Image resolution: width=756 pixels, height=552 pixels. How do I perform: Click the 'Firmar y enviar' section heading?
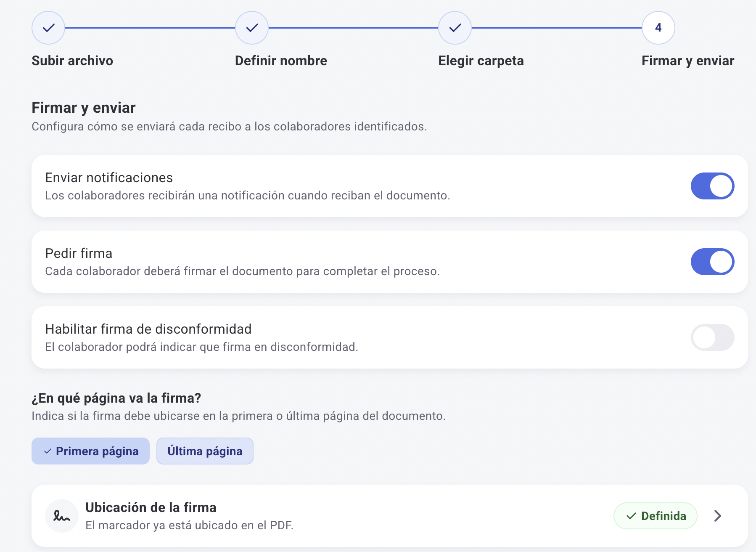84,108
